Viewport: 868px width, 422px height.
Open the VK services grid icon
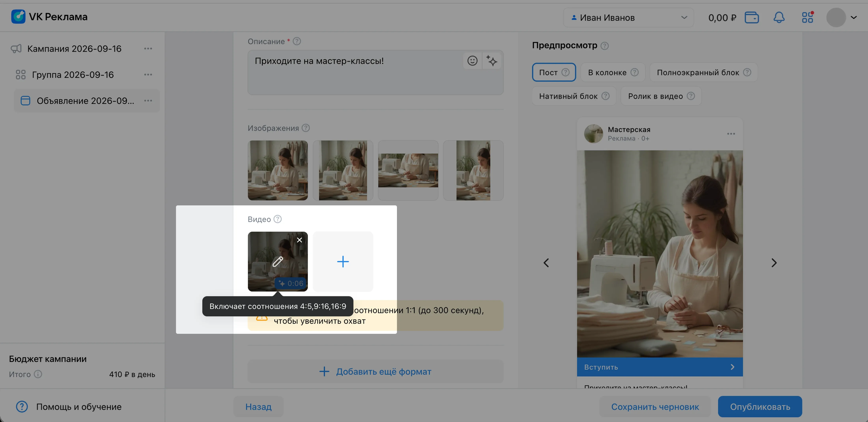coord(807,18)
